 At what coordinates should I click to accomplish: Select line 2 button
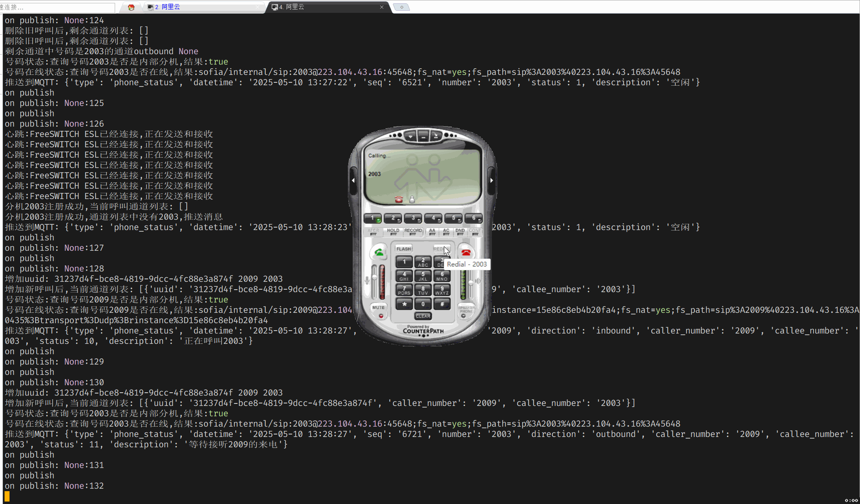point(393,218)
